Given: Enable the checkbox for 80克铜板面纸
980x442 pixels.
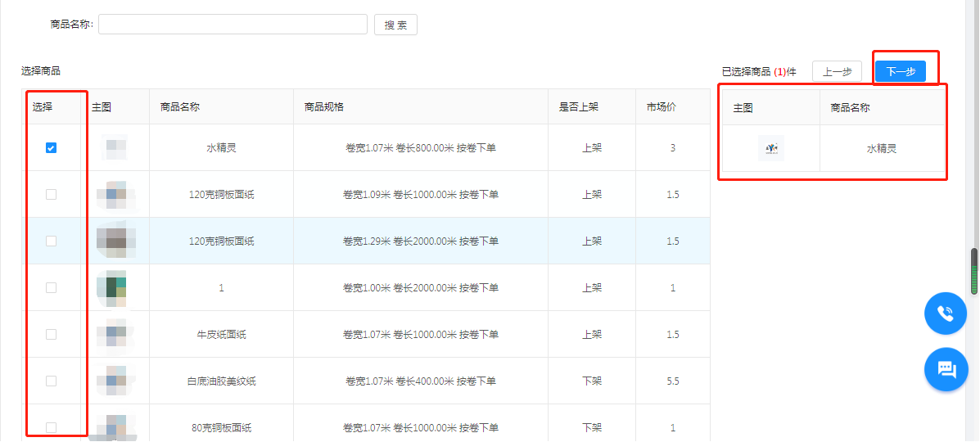Looking at the screenshot, I should click(x=51, y=427).
